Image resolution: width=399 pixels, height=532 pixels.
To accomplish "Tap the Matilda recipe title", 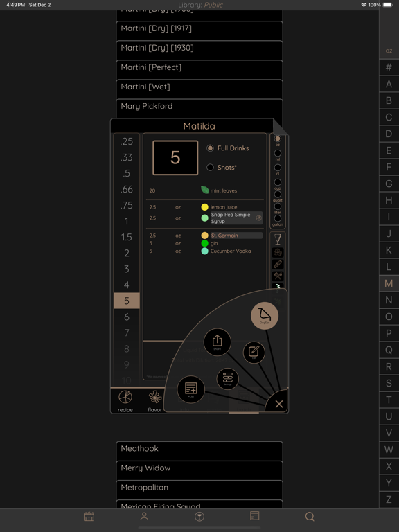I will pos(199,126).
